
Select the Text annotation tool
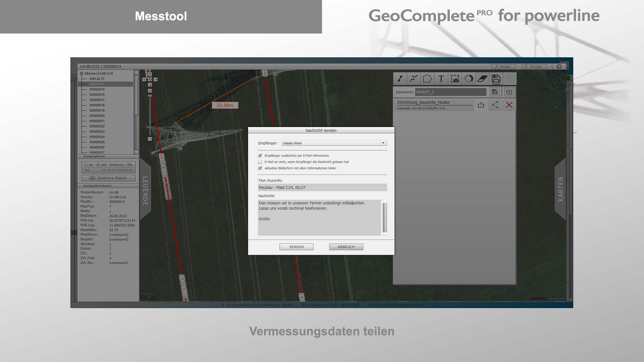click(441, 79)
